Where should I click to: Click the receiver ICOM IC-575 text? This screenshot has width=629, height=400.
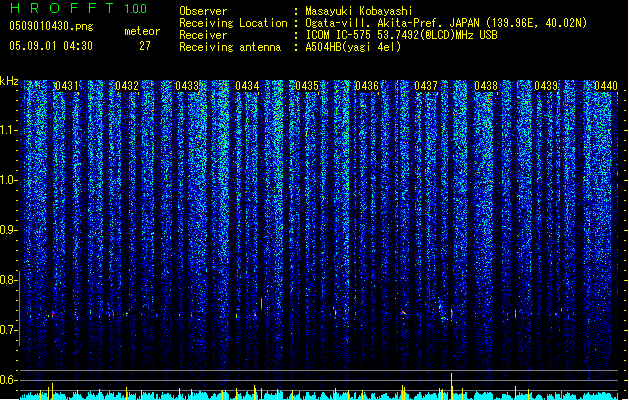coord(401,35)
